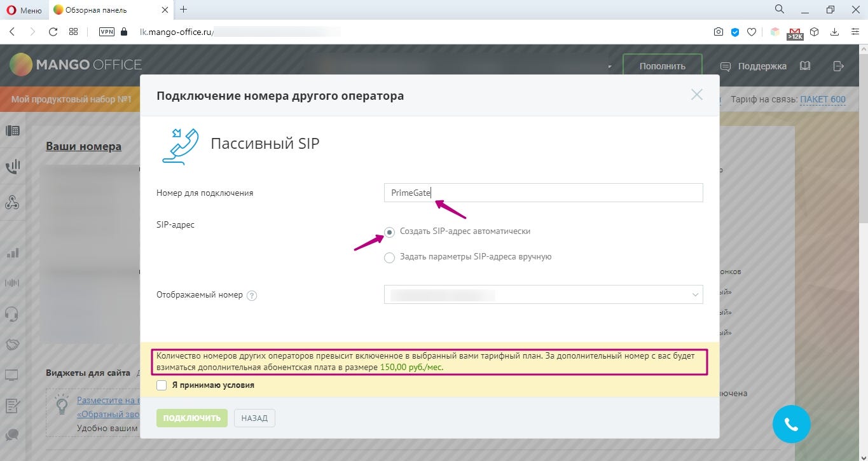Click the НАЗАД button
868x461 pixels.
[x=254, y=418]
